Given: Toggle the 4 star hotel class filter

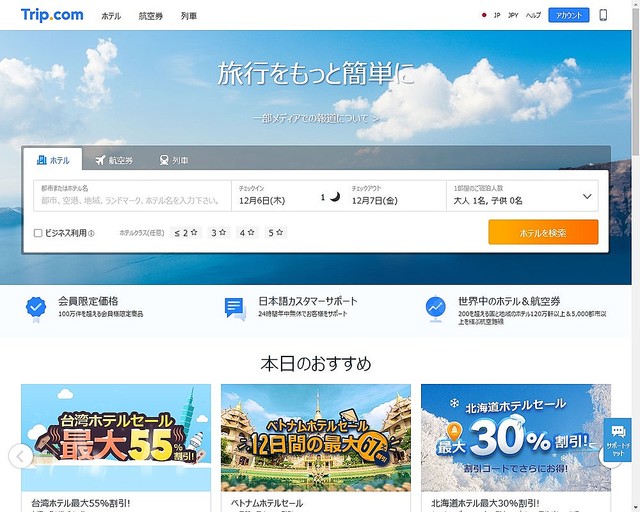Looking at the screenshot, I should point(247,233).
